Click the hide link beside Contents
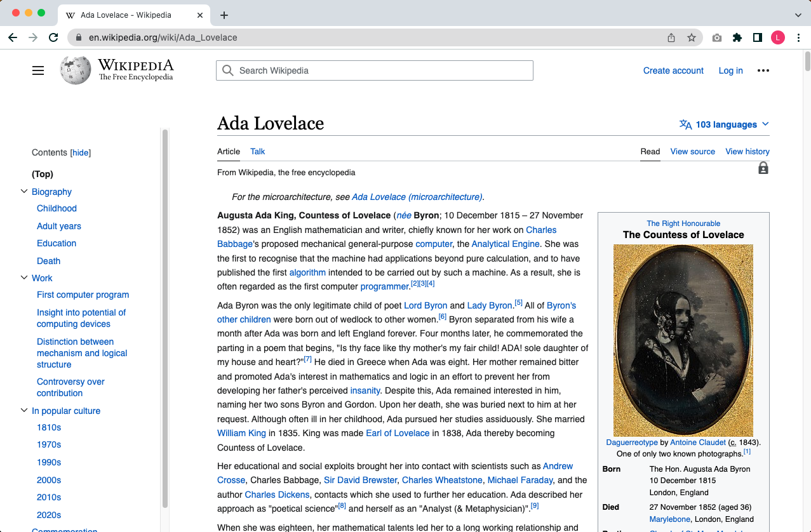The width and height of the screenshot is (811, 532). (80, 152)
